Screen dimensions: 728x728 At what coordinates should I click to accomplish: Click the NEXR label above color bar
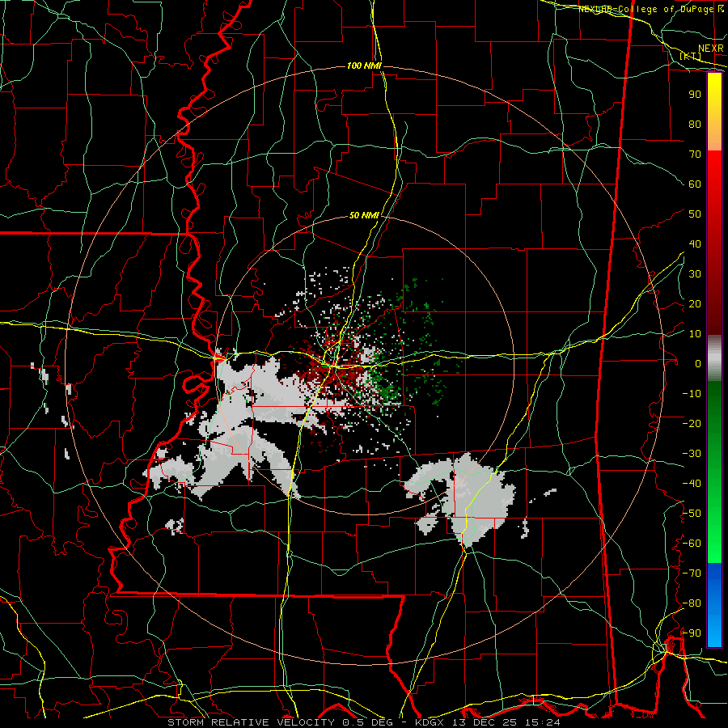711,49
